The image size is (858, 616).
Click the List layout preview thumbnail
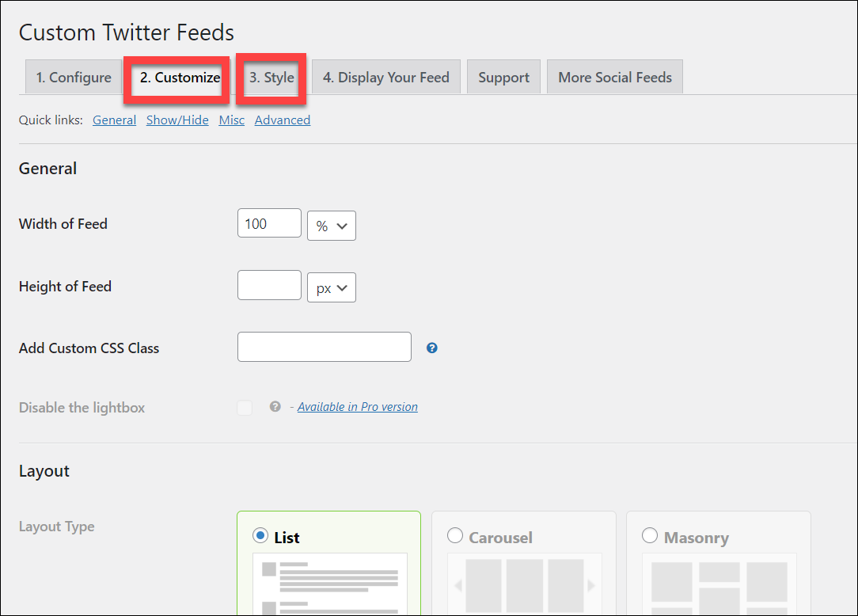(330, 584)
